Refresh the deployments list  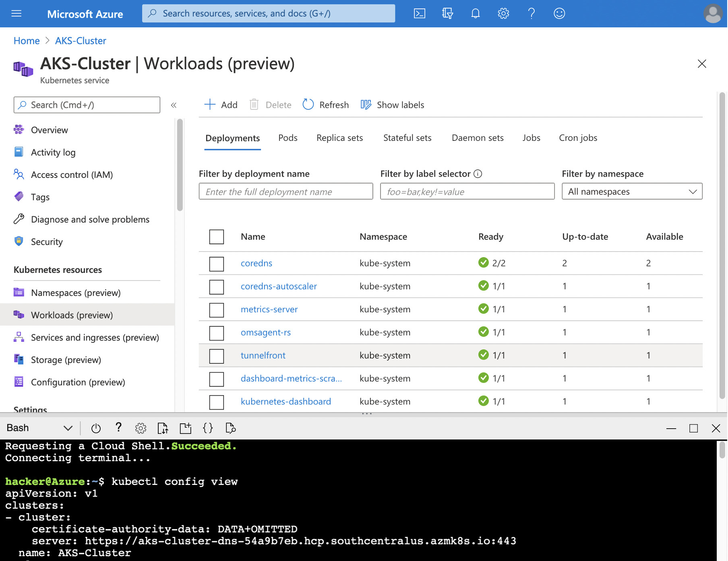point(326,105)
